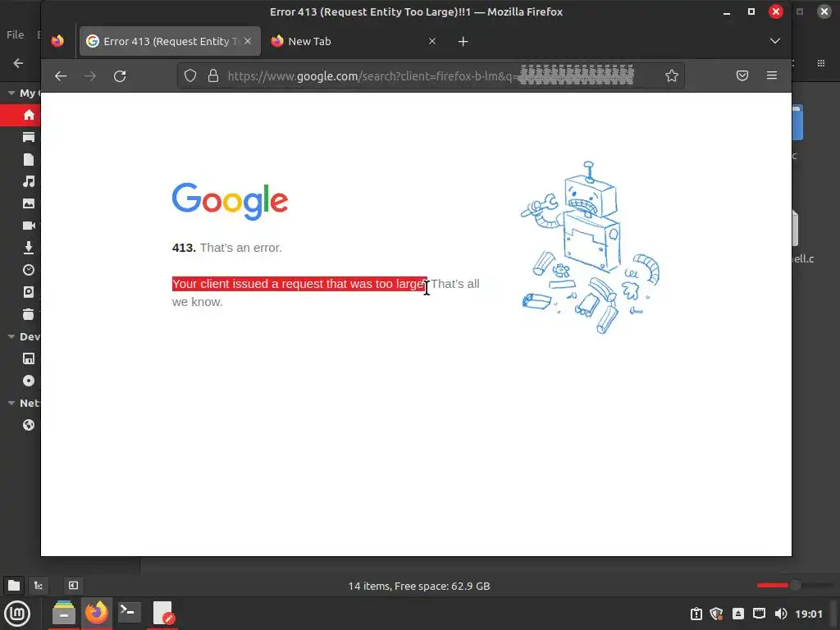The height and width of the screenshot is (630, 840).
Task: Open the removable drives tray icon
Action: point(737,614)
